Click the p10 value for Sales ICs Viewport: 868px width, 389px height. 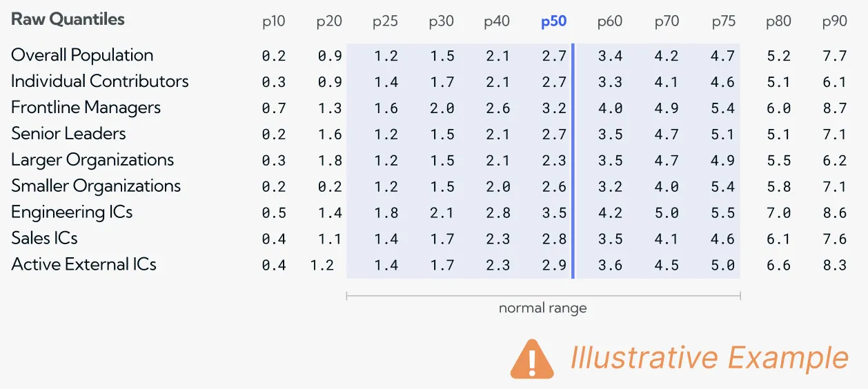(273, 239)
